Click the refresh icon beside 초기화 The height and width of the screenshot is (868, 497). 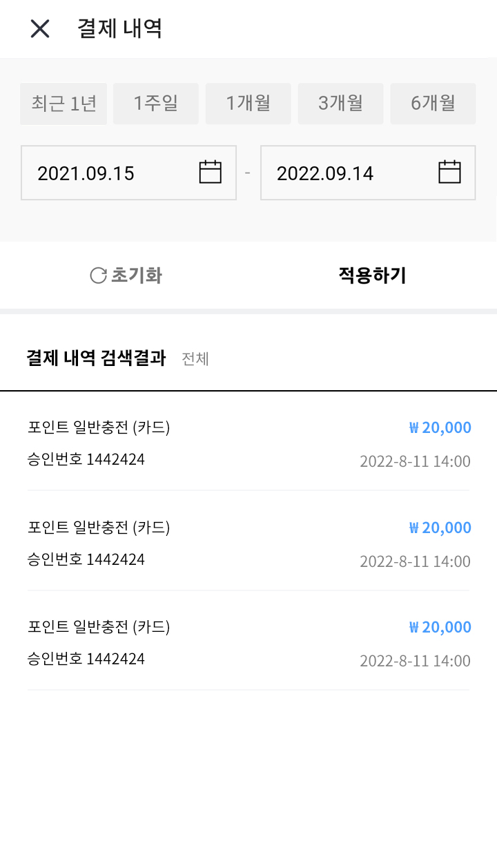99,276
